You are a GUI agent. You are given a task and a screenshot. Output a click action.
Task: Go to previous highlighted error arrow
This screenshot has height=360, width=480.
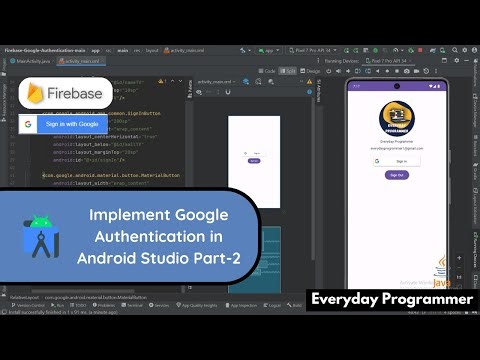pyautogui.click(x=172, y=81)
